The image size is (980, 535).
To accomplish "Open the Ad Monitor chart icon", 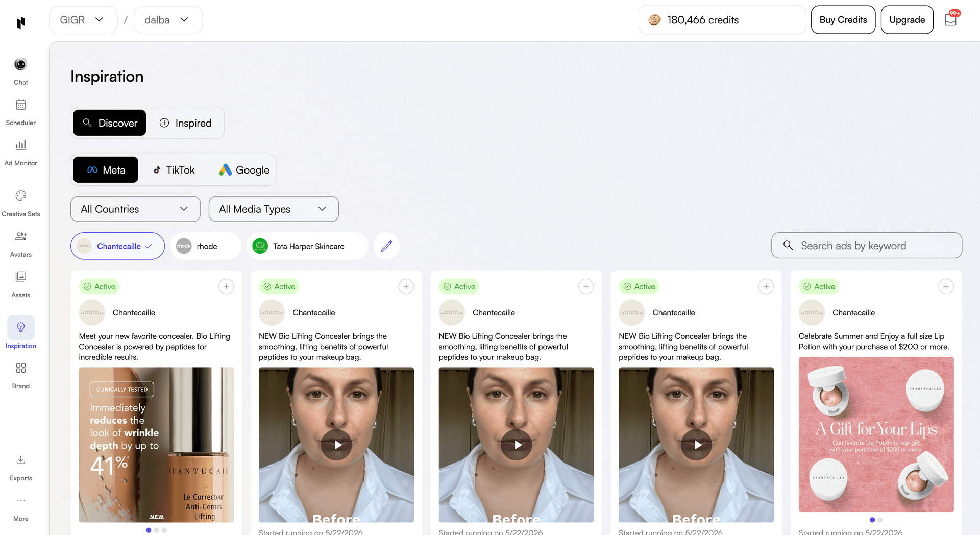I will coord(20,145).
